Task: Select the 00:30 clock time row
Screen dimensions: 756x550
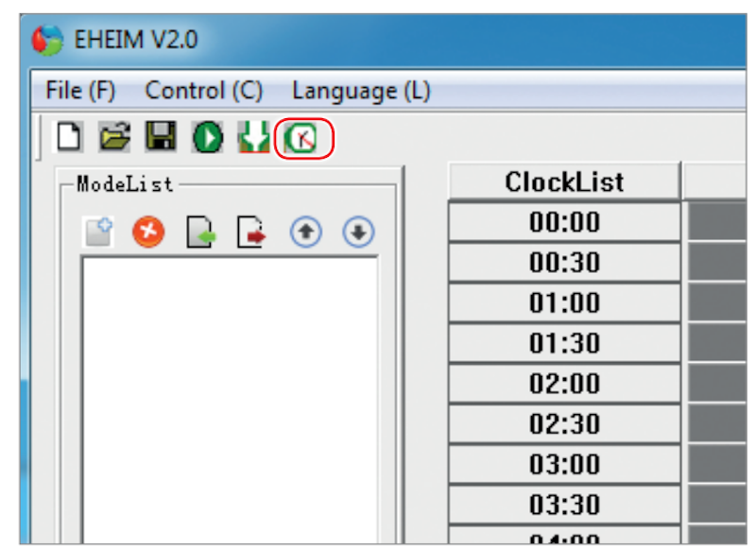Action: coord(564,263)
